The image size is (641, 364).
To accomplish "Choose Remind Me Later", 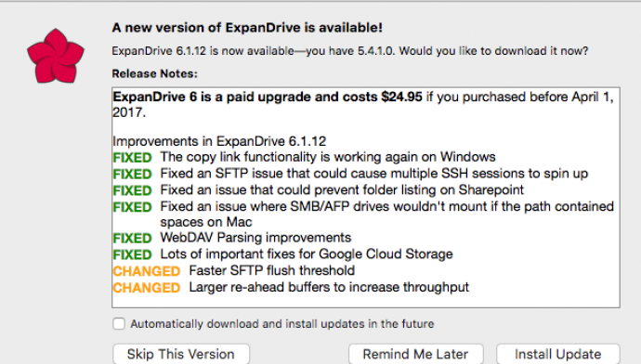I will (x=416, y=354).
